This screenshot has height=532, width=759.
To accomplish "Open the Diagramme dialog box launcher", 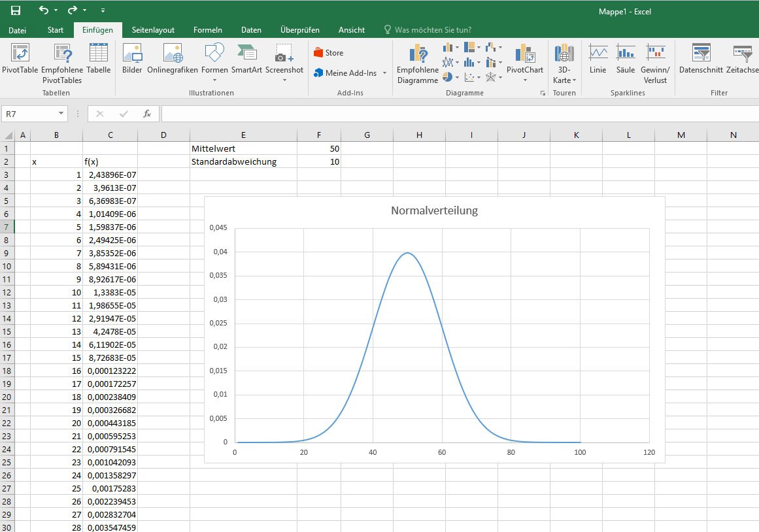I will coord(543,93).
